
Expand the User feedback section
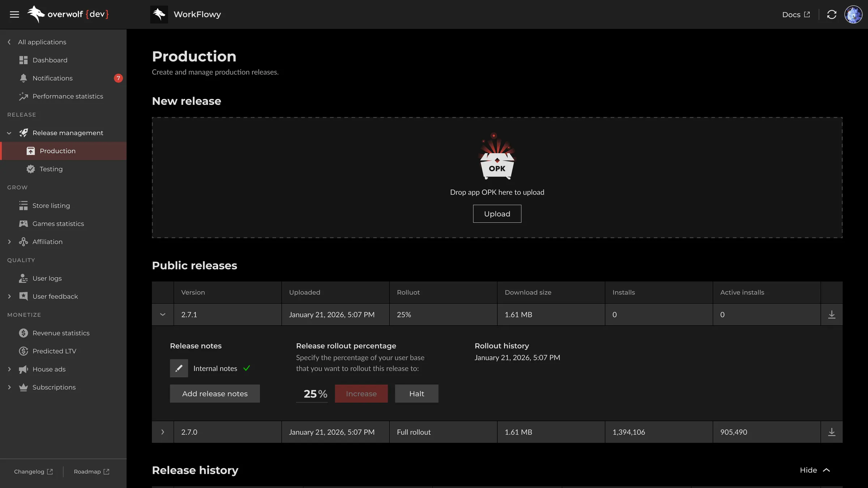point(9,296)
